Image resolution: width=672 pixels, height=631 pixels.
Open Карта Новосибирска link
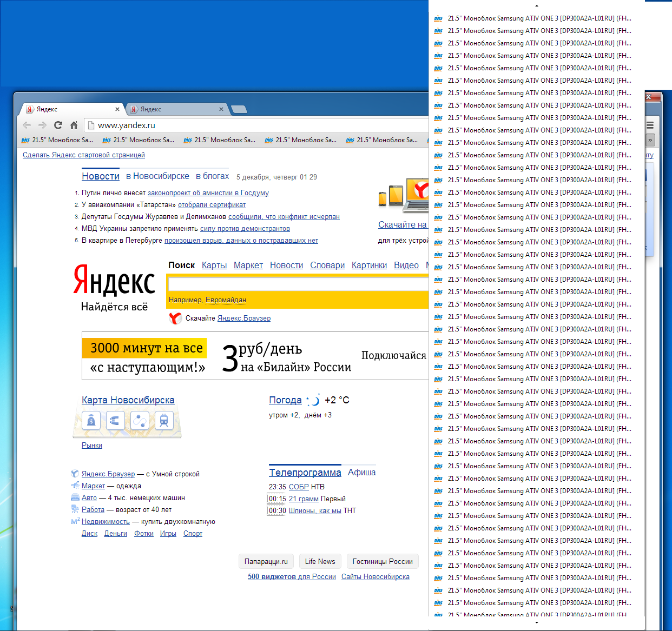(x=128, y=400)
